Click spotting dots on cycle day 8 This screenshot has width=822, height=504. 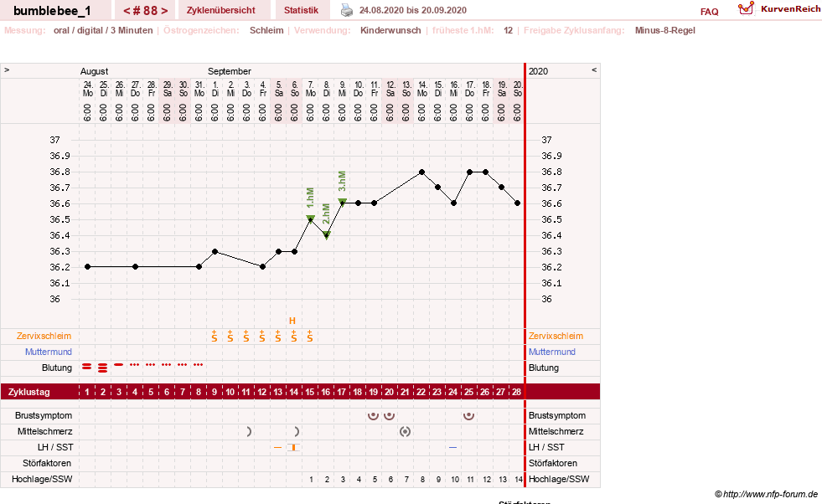[198, 365]
